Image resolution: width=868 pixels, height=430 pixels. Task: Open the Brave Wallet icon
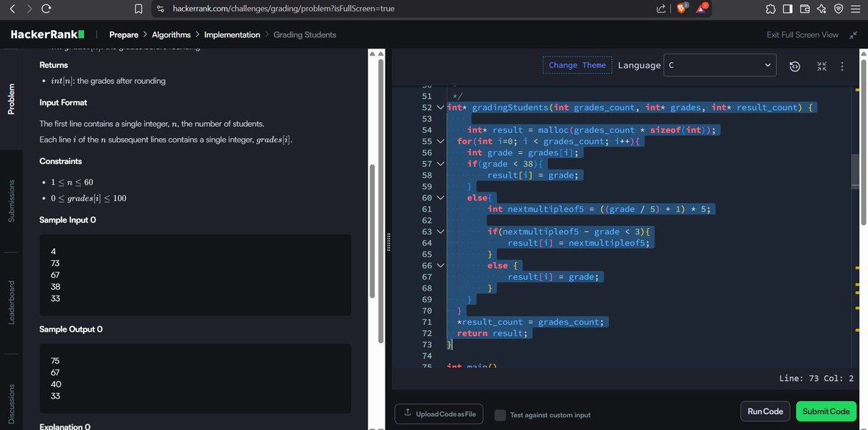pos(805,9)
